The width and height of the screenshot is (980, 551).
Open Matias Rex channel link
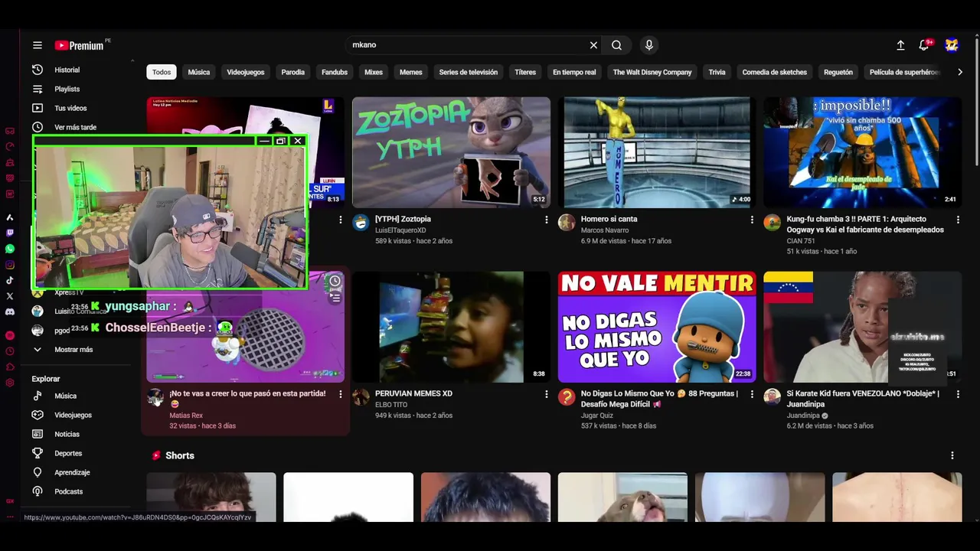(x=186, y=416)
